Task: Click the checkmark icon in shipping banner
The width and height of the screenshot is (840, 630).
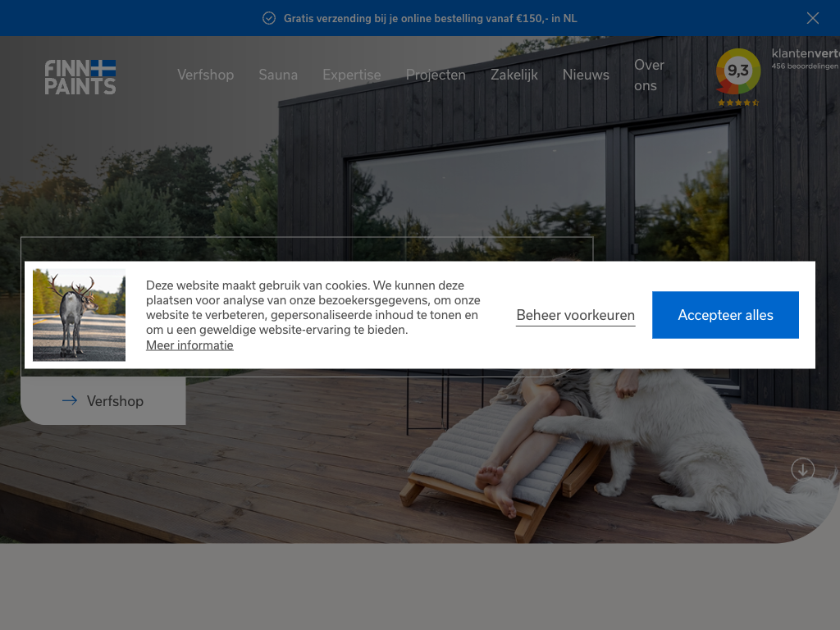Action: pyautogui.click(x=269, y=18)
